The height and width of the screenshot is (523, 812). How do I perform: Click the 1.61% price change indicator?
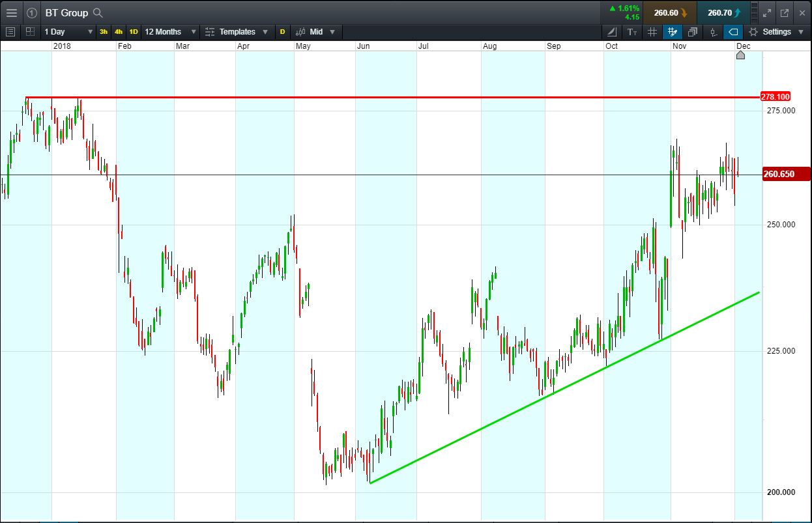click(624, 12)
